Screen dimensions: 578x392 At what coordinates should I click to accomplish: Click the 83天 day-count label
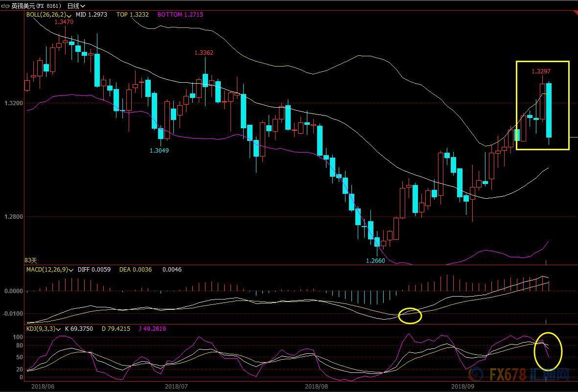pyautogui.click(x=31, y=260)
